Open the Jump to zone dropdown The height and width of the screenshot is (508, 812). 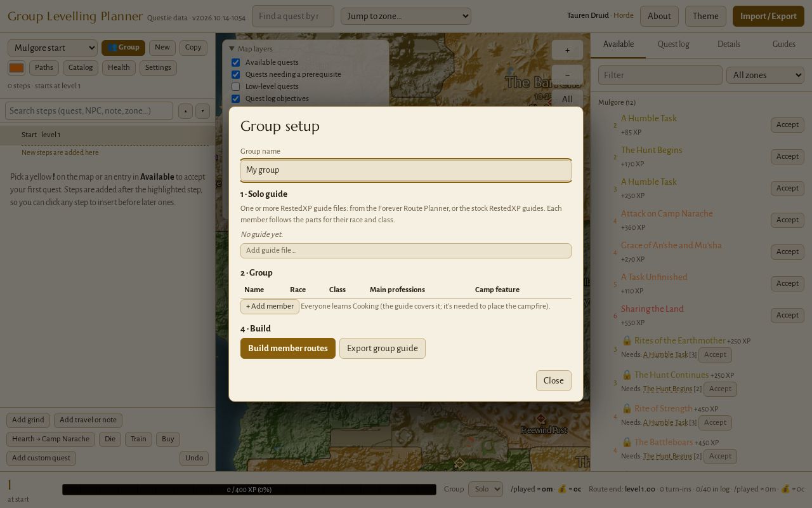pos(406,16)
